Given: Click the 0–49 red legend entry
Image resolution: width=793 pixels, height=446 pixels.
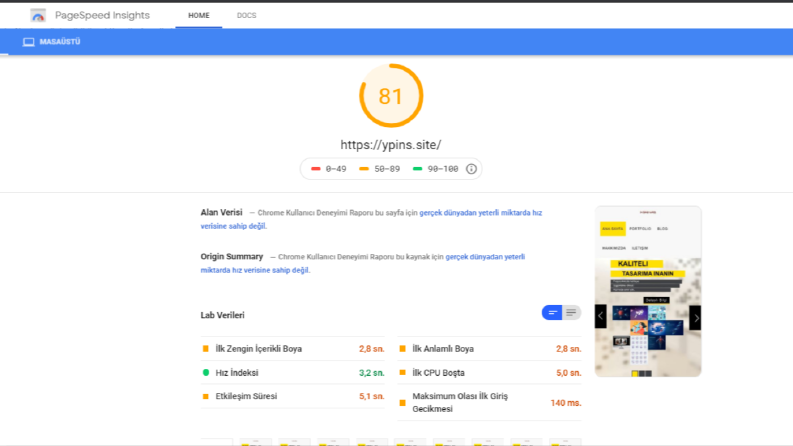Looking at the screenshot, I should point(329,169).
